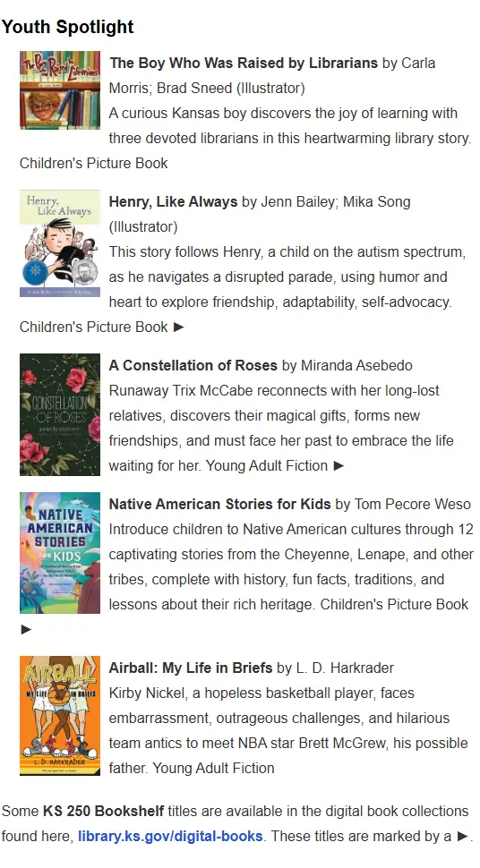Click the digital marker after Constellation's Young Adult Fiction

tap(339, 466)
